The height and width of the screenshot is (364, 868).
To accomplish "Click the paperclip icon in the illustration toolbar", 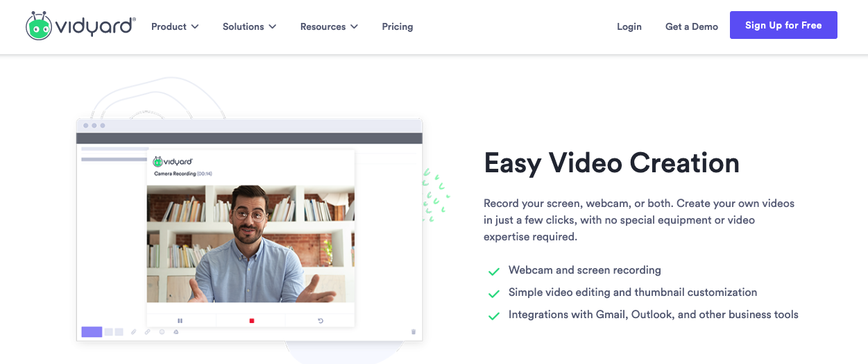I will [x=134, y=332].
